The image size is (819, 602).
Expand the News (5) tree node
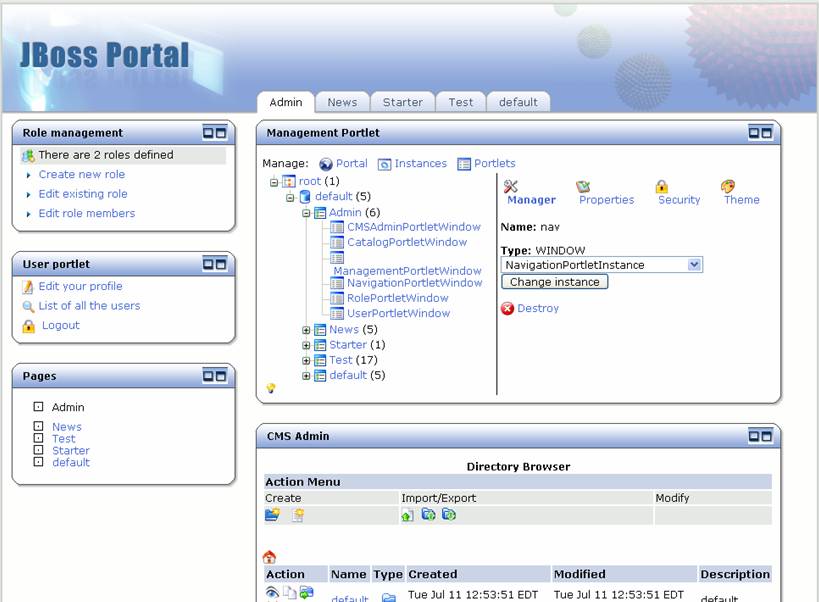point(307,330)
